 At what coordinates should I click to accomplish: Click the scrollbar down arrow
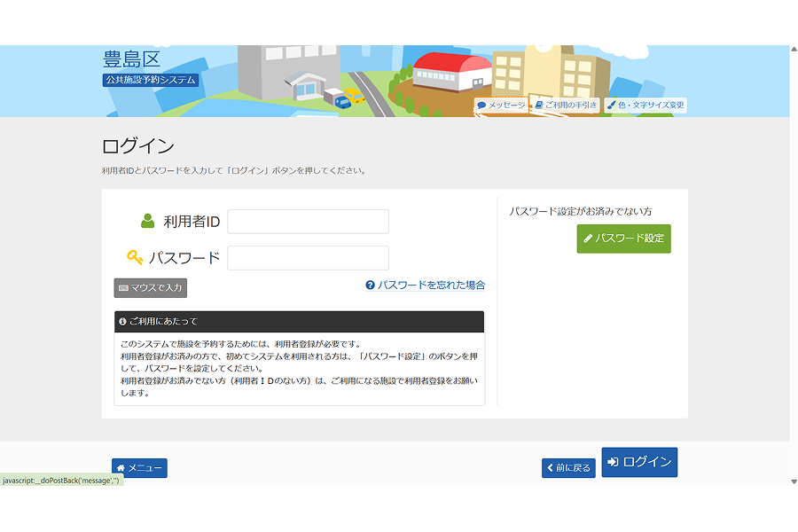[793, 481]
